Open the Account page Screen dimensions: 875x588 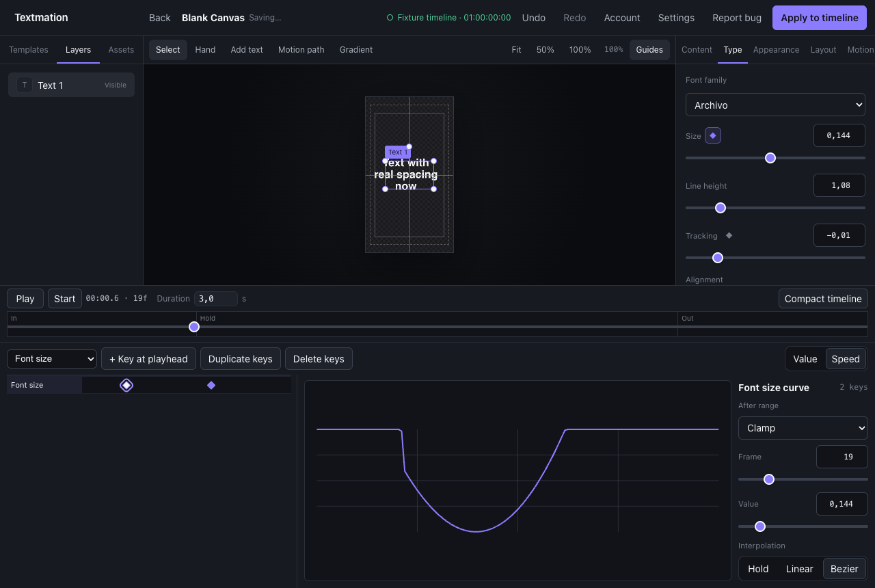(622, 18)
